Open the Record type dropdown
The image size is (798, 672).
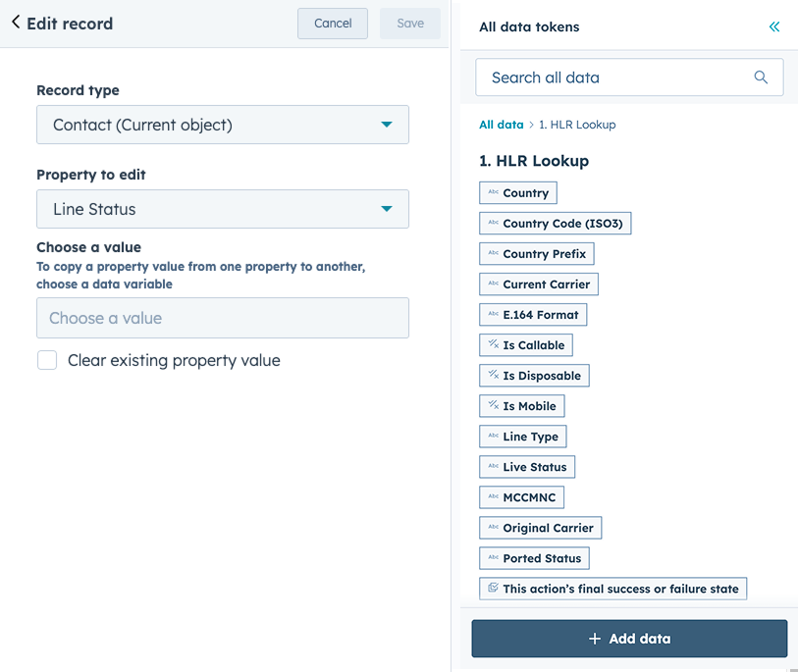tap(223, 125)
